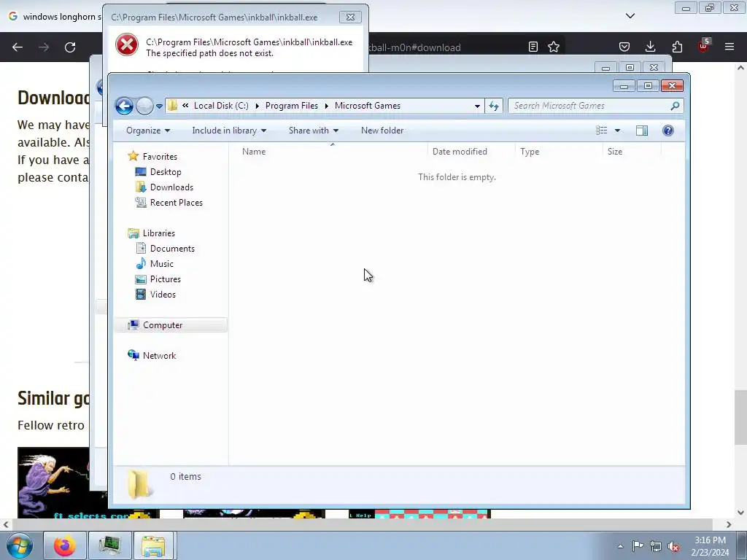Open the Share with menu
Image resolution: width=747 pixels, height=560 pixels.
tap(314, 131)
